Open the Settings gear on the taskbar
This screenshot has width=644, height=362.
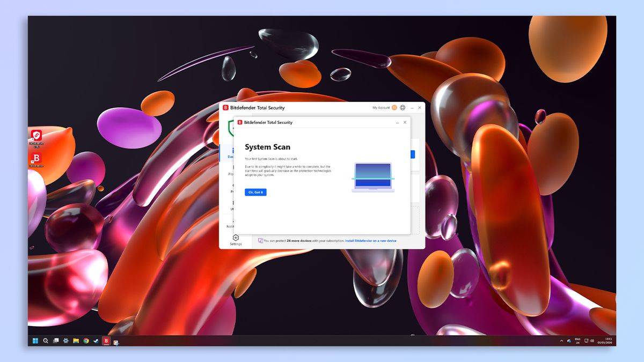pos(65,341)
